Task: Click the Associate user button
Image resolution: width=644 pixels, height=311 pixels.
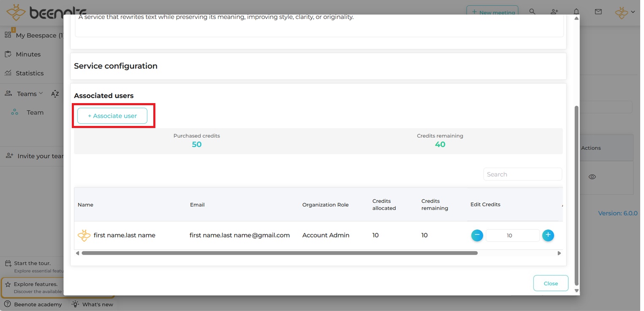Action: tap(112, 116)
